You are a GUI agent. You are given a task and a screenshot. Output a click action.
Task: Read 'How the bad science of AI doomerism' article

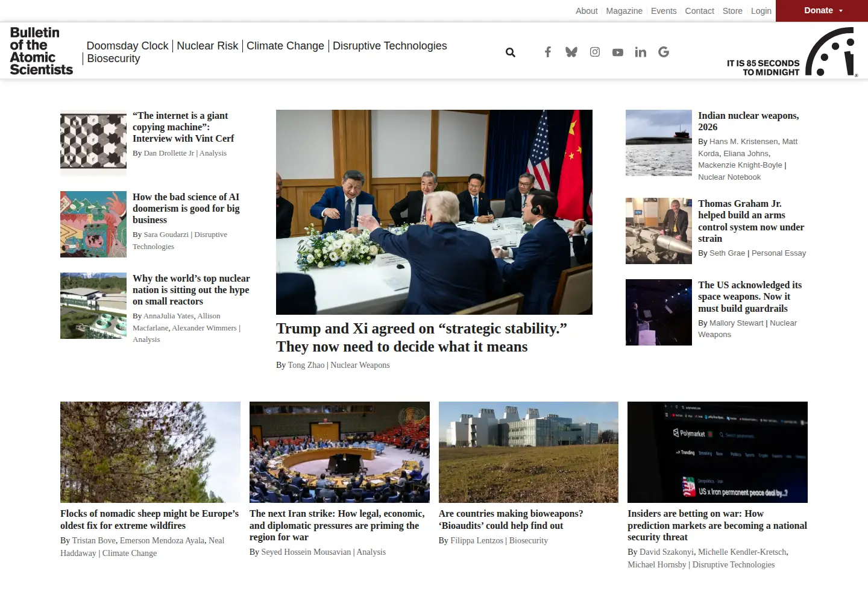click(186, 209)
